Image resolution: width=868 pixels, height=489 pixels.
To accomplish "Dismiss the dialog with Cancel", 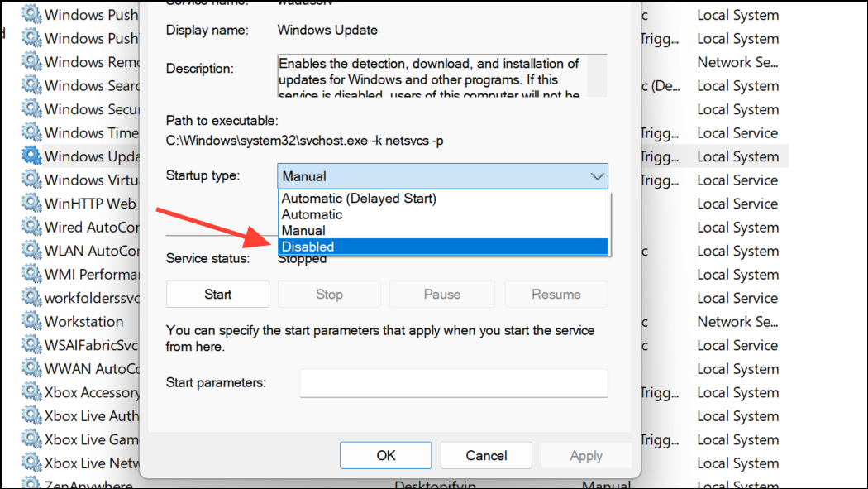I will [x=486, y=455].
